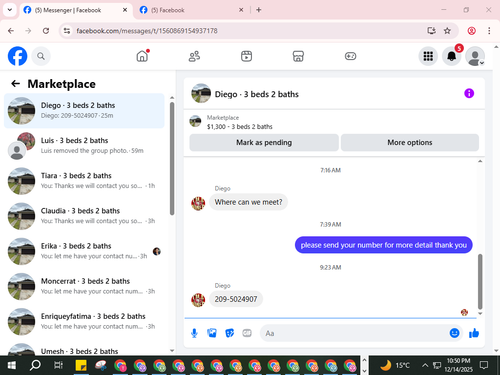This screenshot has height=375, width=500.
Task: Reload the page
Action: pos(46,31)
